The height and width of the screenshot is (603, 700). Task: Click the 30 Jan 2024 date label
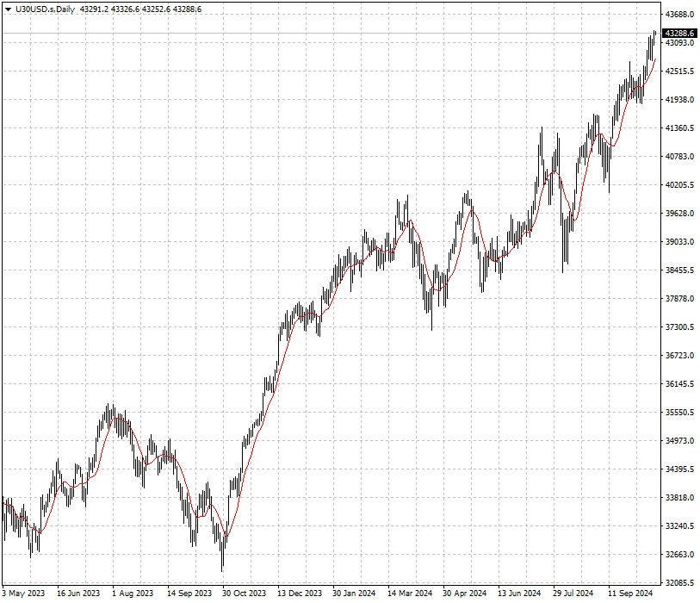[x=355, y=594]
